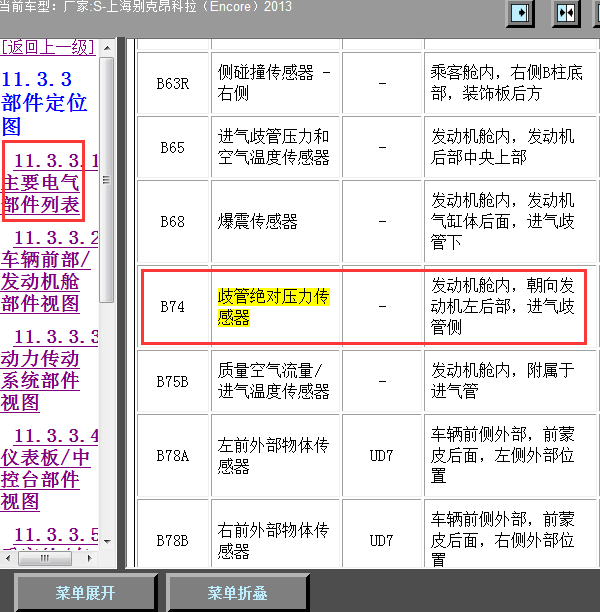This screenshot has width=600, height=612.
Task: Select UD7 option cell in B78A row
Action: click(382, 455)
